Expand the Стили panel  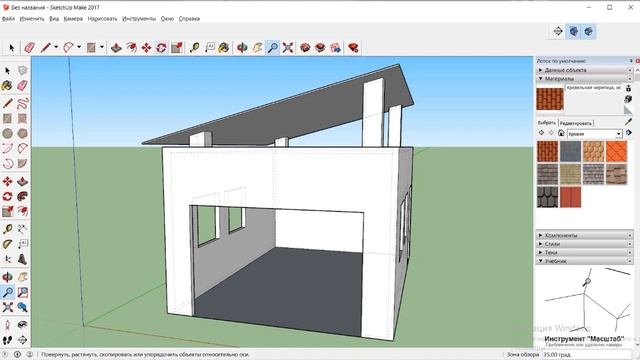pyautogui.click(x=584, y=244)
